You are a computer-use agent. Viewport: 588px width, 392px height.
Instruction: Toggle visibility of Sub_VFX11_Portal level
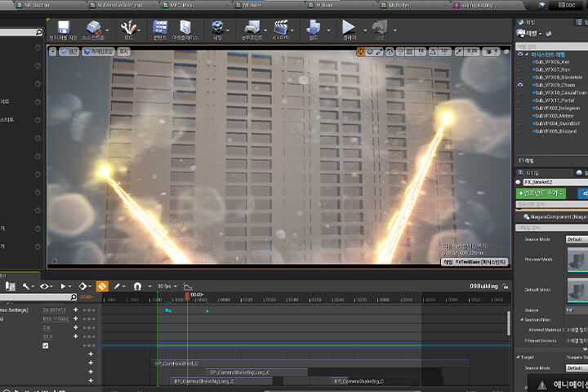coord(520,100)
